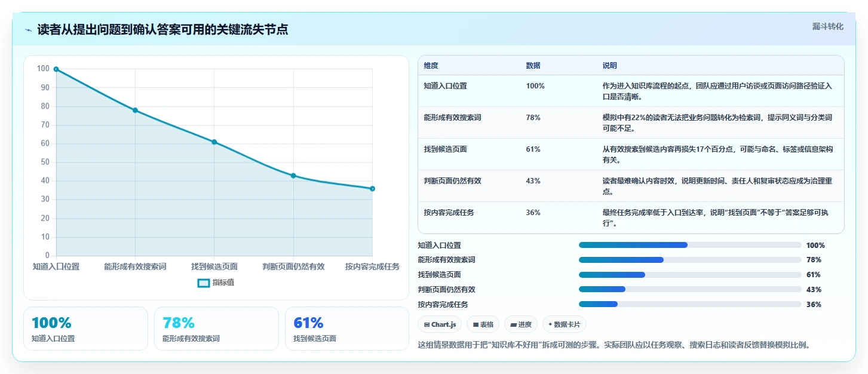Click the footer note about 情景数据

(614, 345)
